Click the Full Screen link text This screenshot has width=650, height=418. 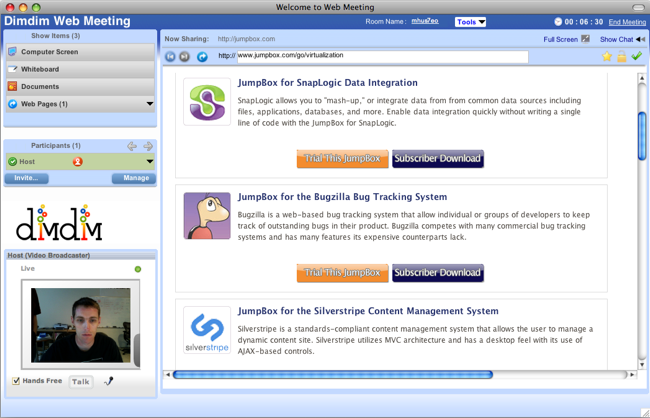(560, 39)
